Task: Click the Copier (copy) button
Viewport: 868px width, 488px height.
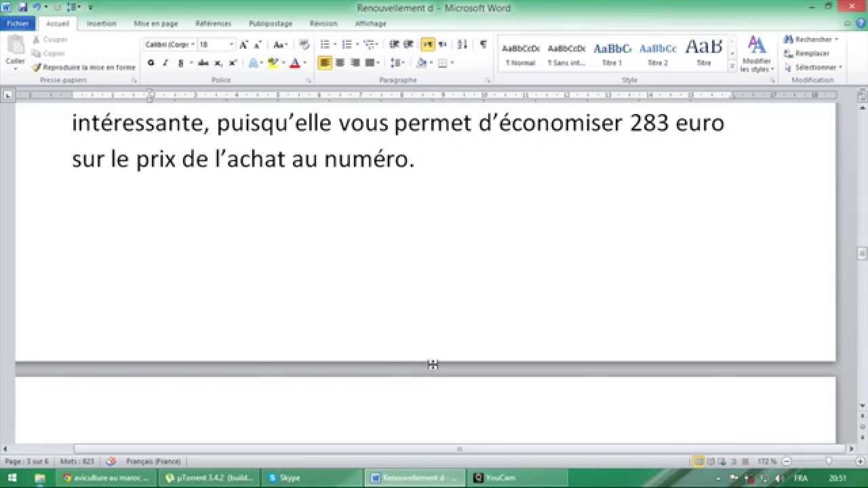Action: 49,54
